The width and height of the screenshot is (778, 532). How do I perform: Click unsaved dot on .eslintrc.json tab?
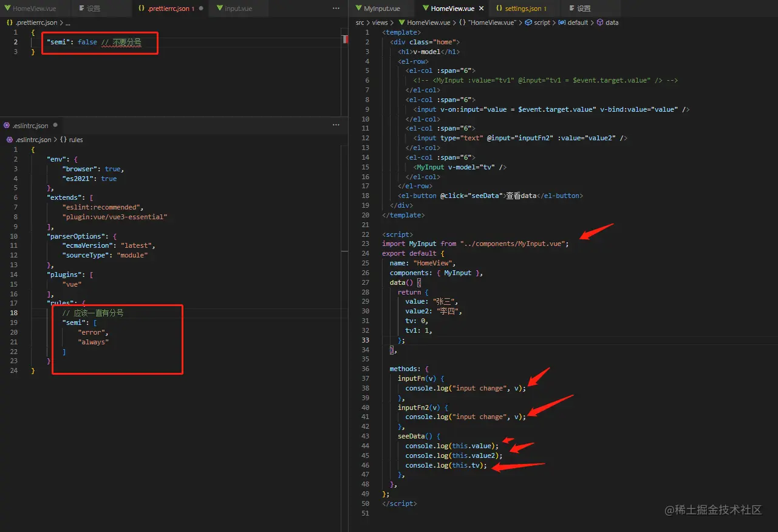[x=55, y=125]
